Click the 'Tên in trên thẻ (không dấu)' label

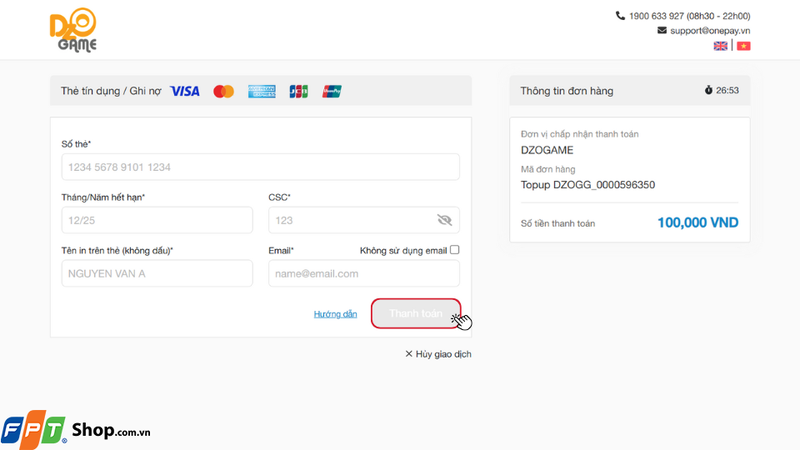(x=117, y=251)
